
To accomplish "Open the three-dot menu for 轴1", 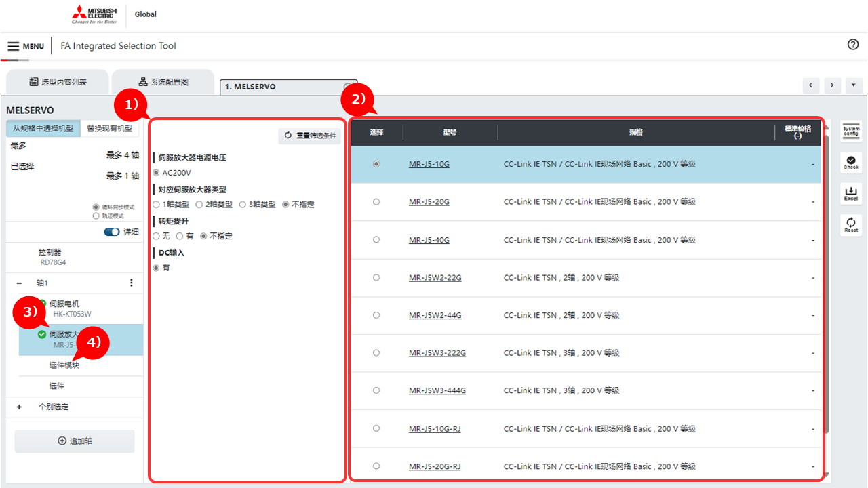I will click(x=132, y=283).
